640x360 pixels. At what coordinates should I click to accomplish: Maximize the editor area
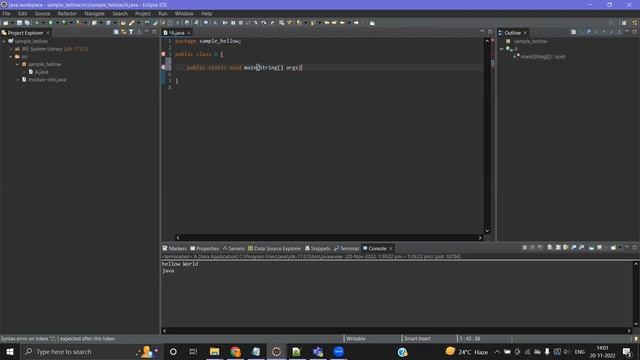[x=490, y=32]
